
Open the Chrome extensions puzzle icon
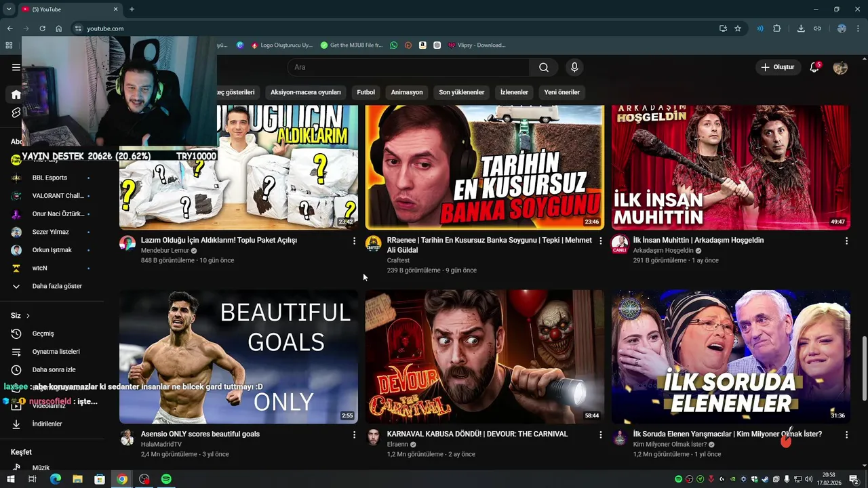pyautogui.click(x=777, y=28)
